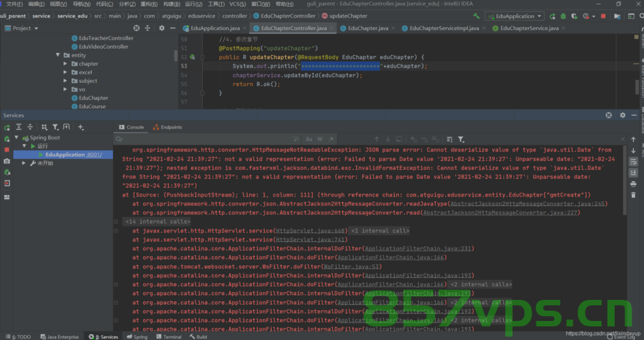
Task: Switch to the Console tab
Action: click(131, 127)
